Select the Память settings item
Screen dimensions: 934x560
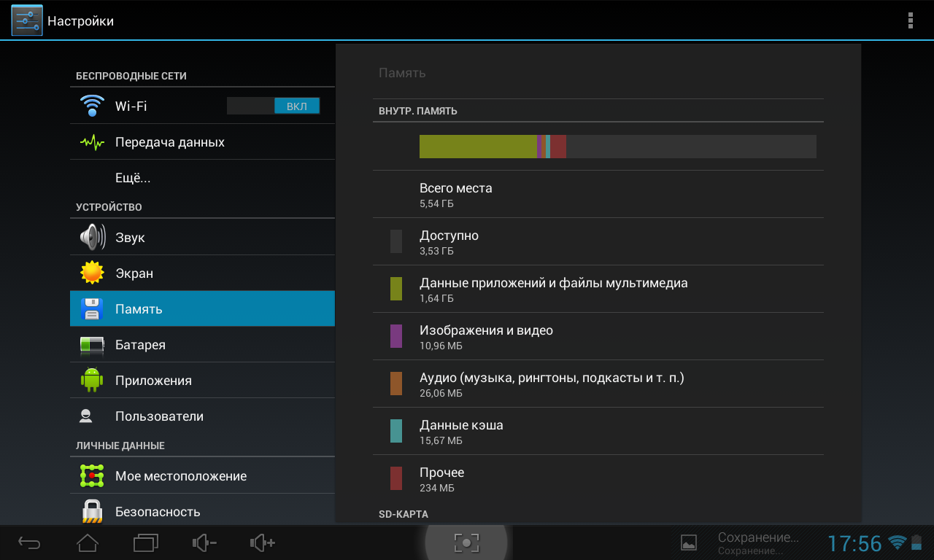click(x=202, y=308)
